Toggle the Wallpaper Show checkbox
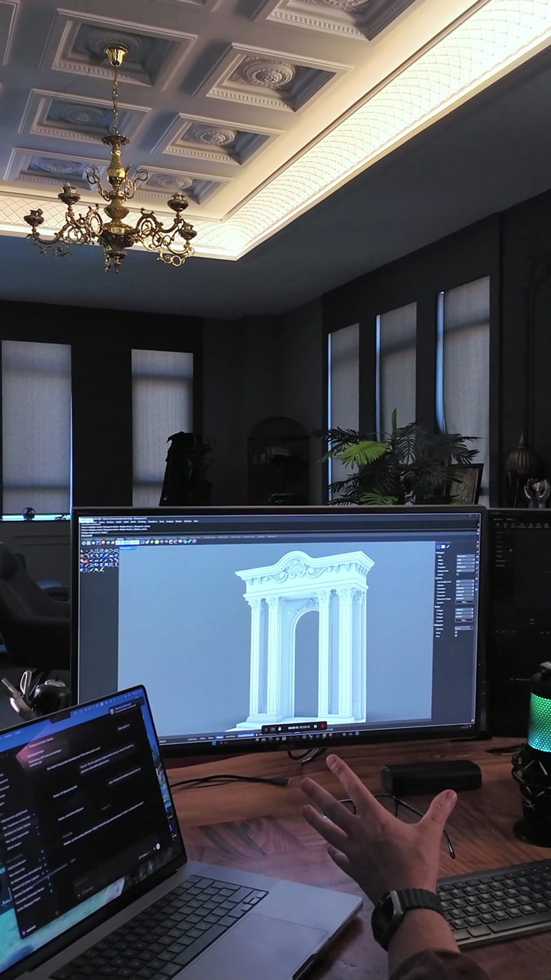Image resolution: width=551 pixels, height=980 pixels. tap(456, 632)
